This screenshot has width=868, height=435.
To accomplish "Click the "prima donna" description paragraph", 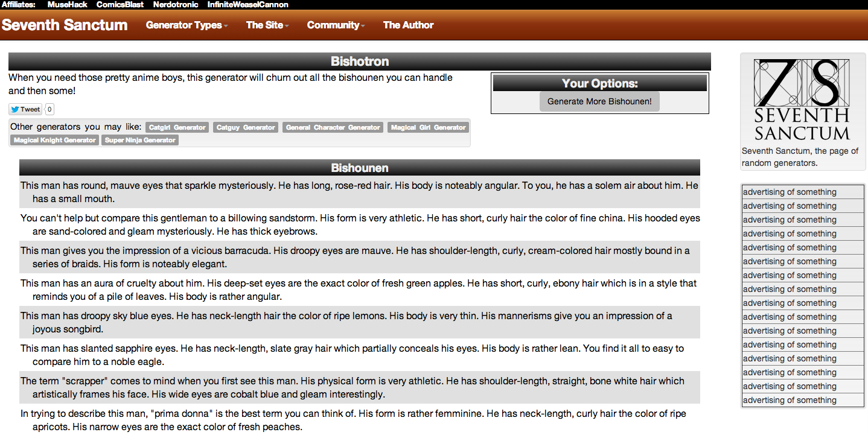I will pyautogui.click(x=360, y=420).
